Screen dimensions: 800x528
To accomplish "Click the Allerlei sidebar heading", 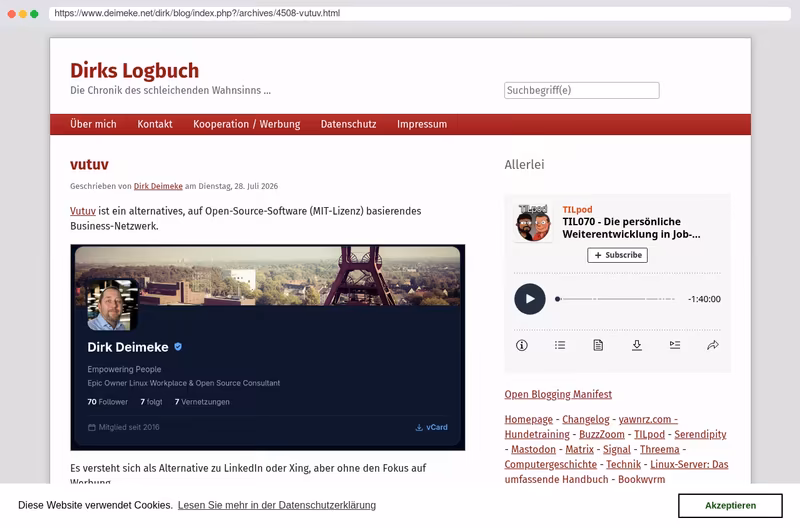I will [x=524, y=164].
